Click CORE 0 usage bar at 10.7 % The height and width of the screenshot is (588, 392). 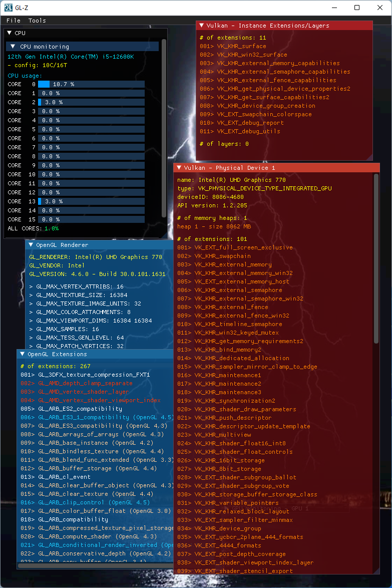pos(91,84)
